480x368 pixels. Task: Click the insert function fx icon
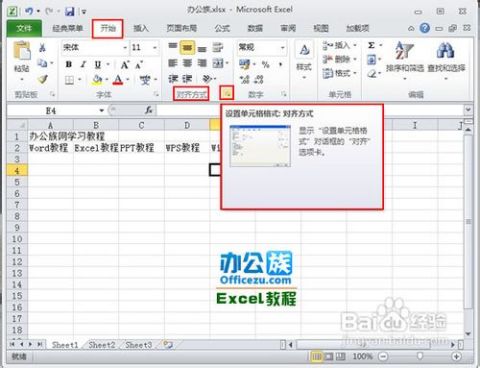pos(149,110)
